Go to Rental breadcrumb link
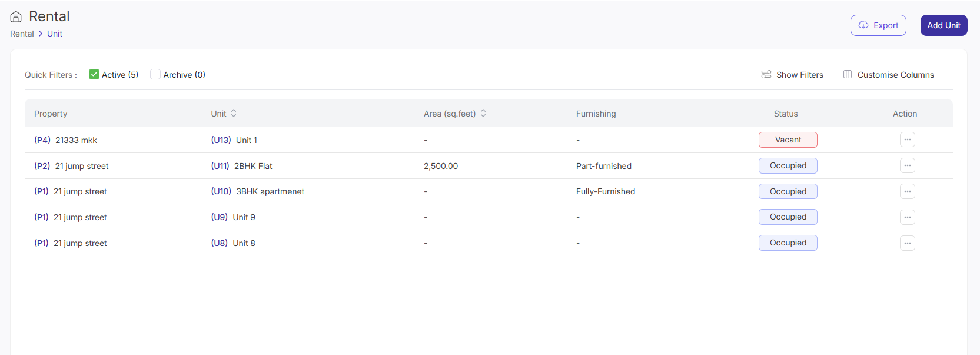Image resolution: width=980 pixels, height=355 pixels. (22, 34)
